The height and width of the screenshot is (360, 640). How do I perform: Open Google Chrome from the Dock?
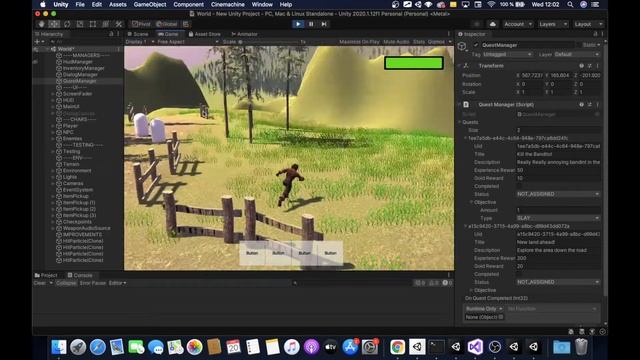(397, 347)
